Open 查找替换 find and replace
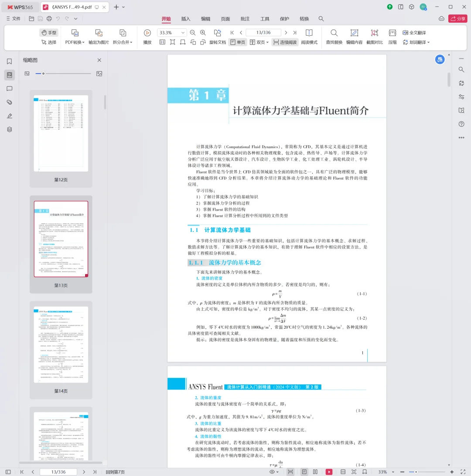 (334, 37)
